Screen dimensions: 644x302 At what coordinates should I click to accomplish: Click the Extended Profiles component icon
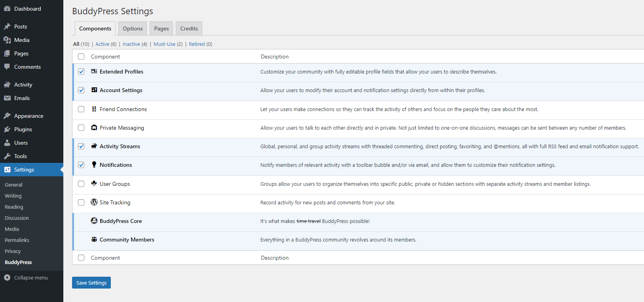pyautogui.click(x=94, y=71)
